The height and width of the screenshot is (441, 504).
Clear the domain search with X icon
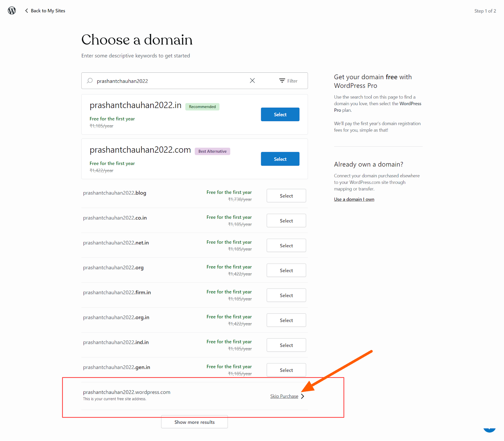252,81
